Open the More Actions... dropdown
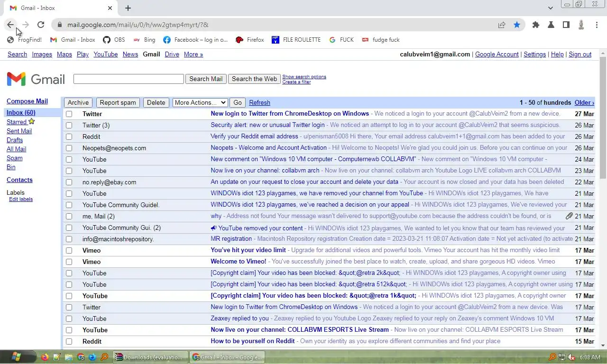The width and height of the screenshot is (607, 364). click(200, 102)
